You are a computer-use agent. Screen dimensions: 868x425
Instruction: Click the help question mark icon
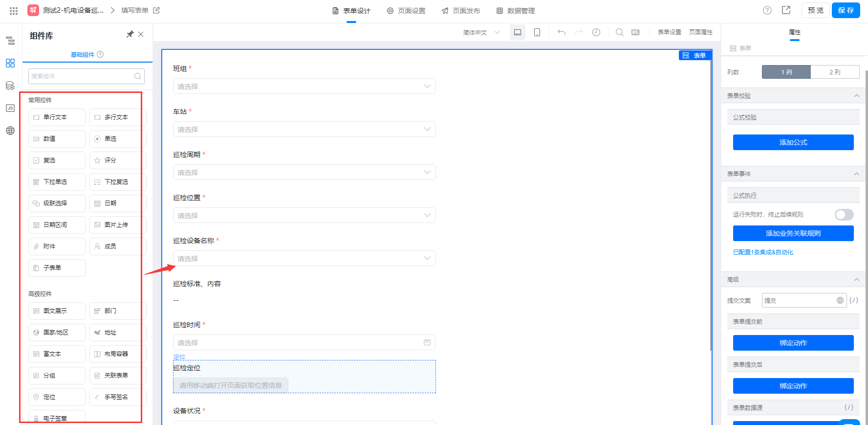click(767, 10)
